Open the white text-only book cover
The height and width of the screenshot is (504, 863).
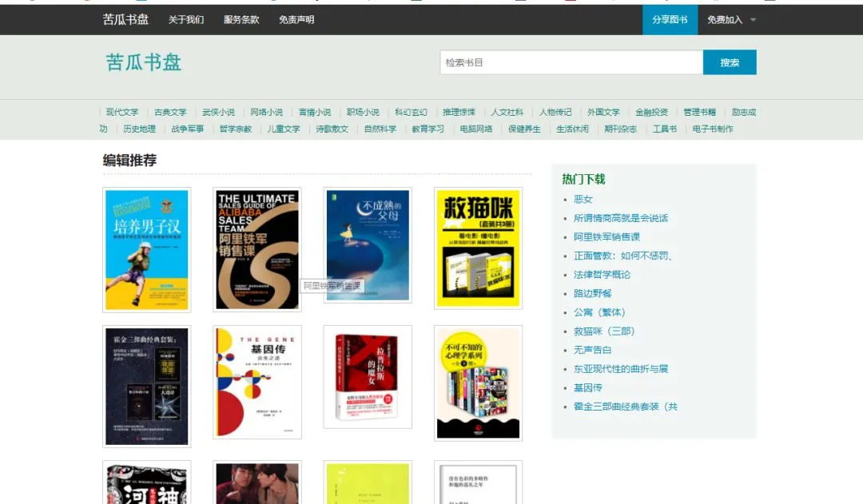pos(479,482)
